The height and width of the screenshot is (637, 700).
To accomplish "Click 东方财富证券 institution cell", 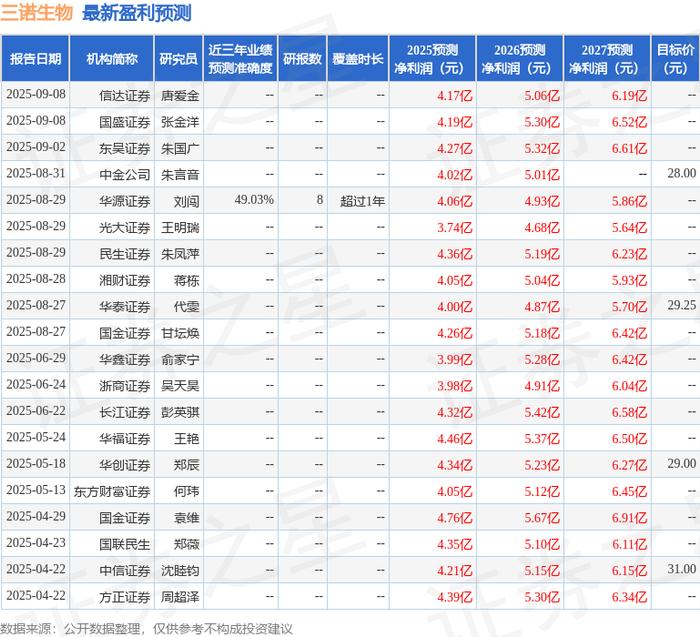I will click(x=112, y=491).
